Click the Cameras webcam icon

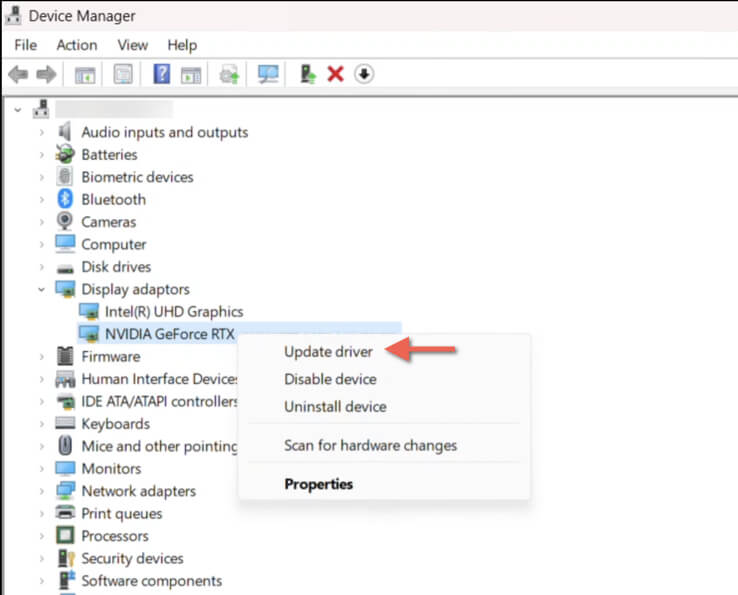[x=65, y=221]
